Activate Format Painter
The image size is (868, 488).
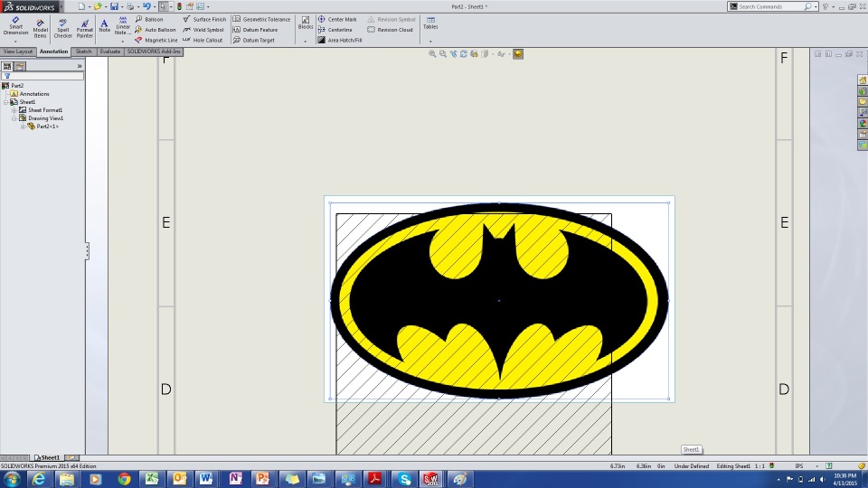tap(85, 29)
